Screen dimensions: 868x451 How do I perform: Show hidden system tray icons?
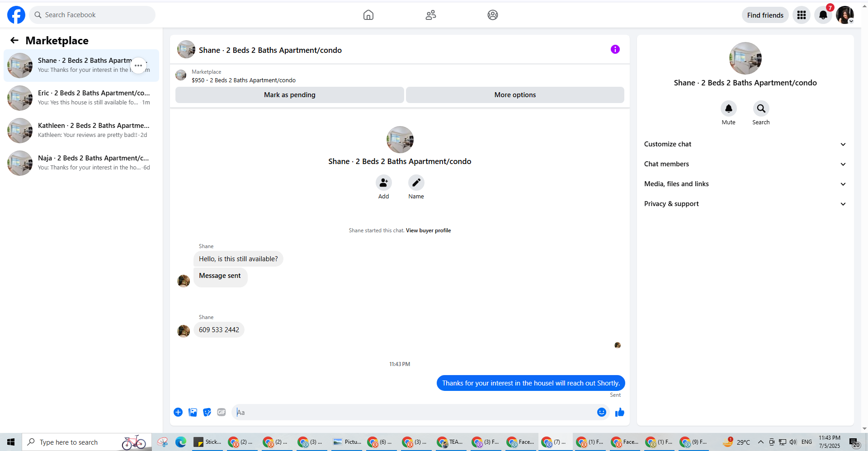coord(761,442)
